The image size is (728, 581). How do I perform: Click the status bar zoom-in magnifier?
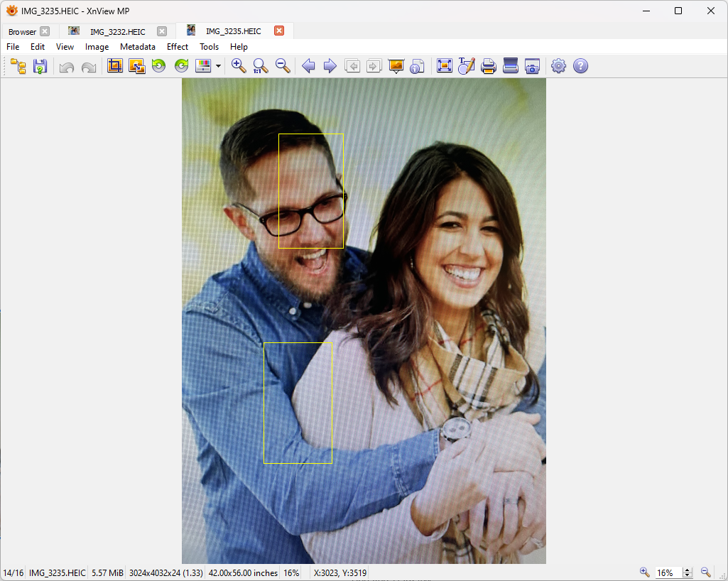point(644,572)
